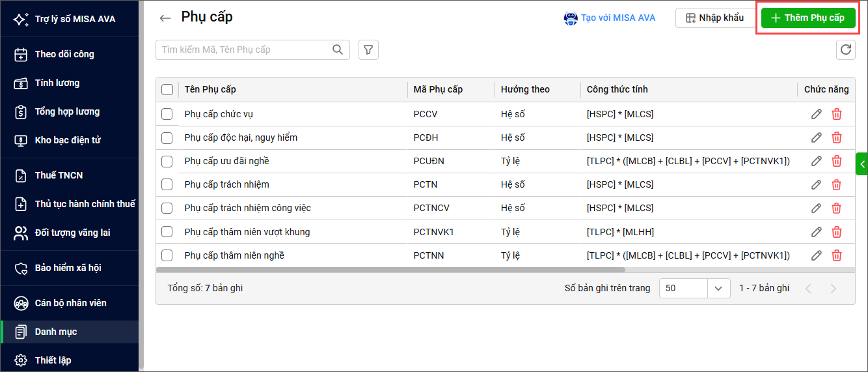Click the Thêm Phụ cấp button

click(808, 18)
